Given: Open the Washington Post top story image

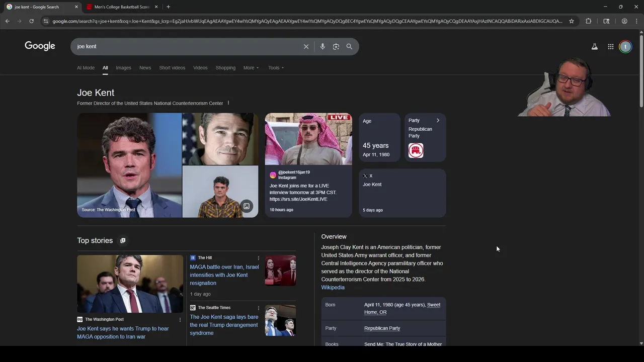Looking at the screenshot, I should click(x=130, y=284).
